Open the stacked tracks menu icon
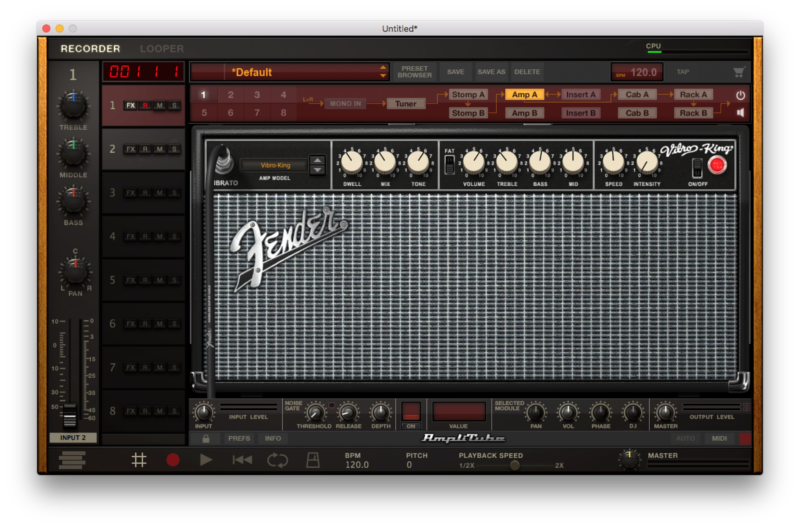 click(72, 460)
